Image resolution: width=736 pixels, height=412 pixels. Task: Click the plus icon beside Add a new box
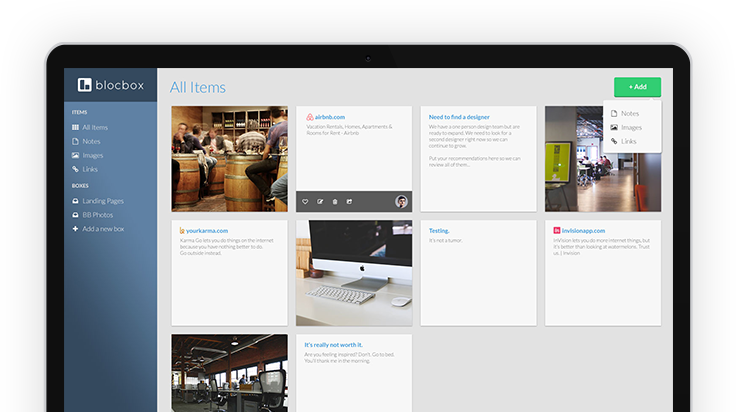(75, 229)
